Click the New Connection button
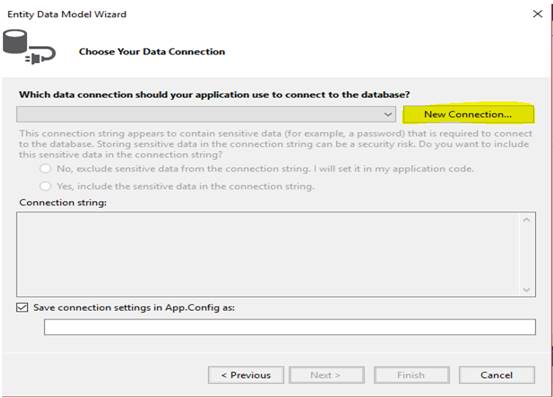This screenshot has width=553, height=398. click(x=468, y=114)
